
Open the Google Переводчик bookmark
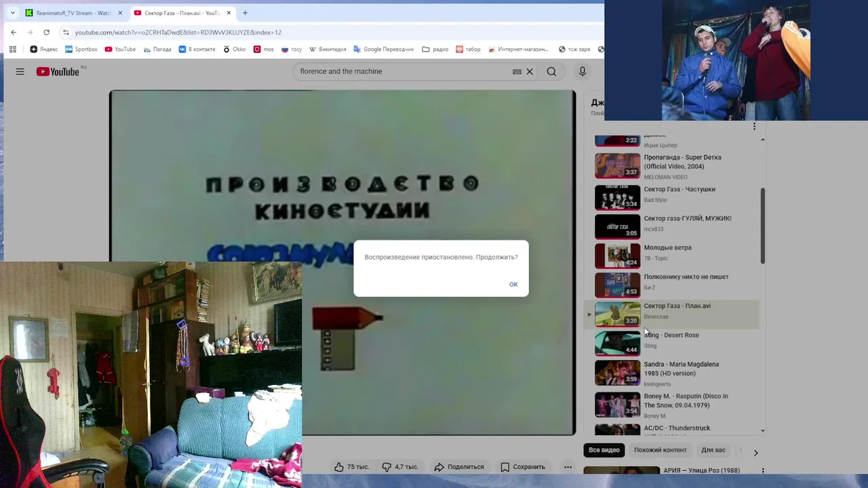[x=383, y=49]
